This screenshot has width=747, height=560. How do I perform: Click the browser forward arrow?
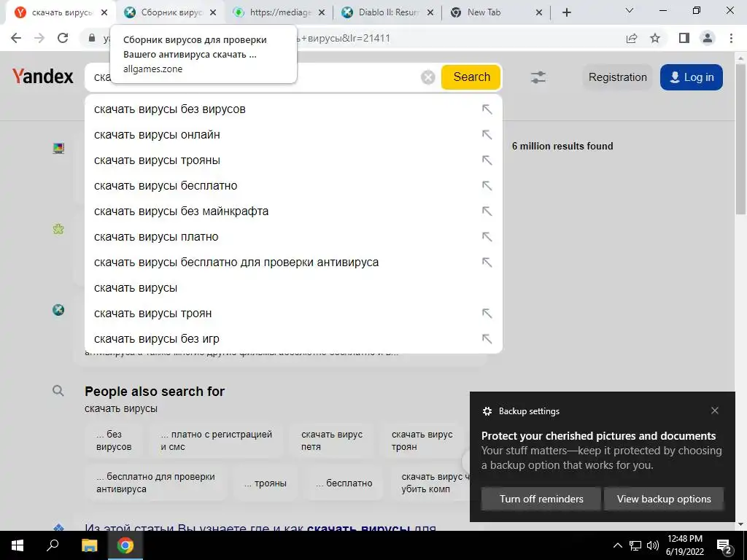tap(39, 38)
